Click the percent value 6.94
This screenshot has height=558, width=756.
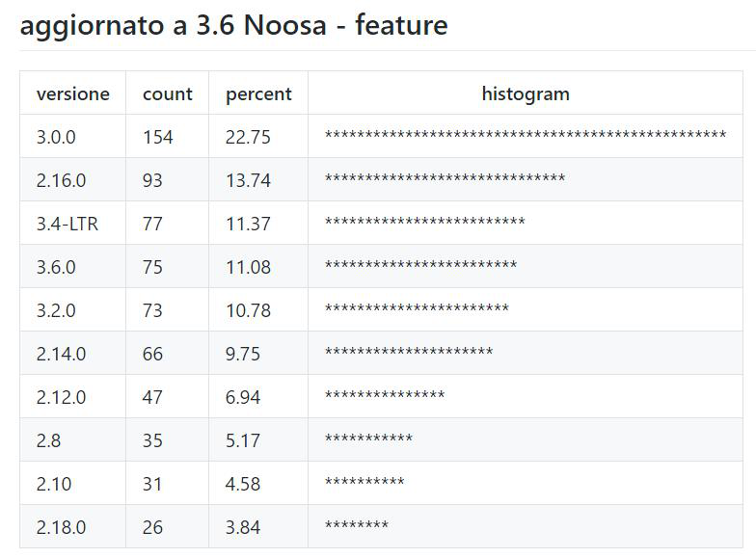243,397
